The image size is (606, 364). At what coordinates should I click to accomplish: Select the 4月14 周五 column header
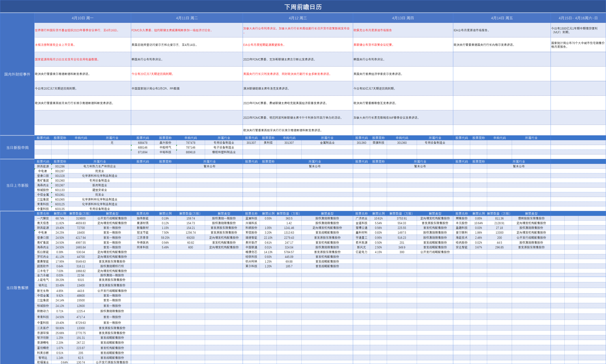pyautogui.click(x=502, y=18)
